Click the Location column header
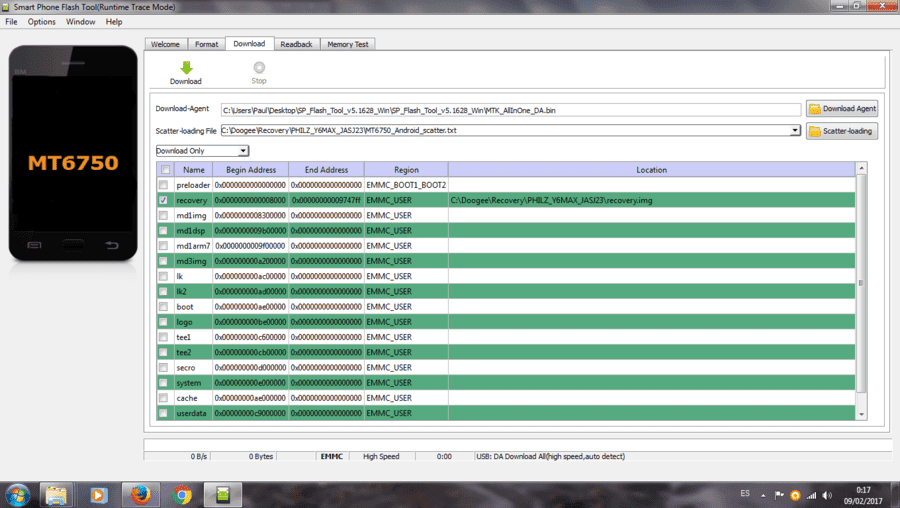 click(651, 169)
